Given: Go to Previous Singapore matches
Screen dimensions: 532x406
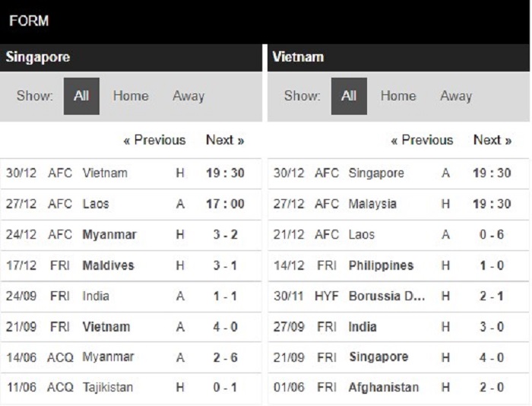Looking at the screenshot, I should click(154, 140).
